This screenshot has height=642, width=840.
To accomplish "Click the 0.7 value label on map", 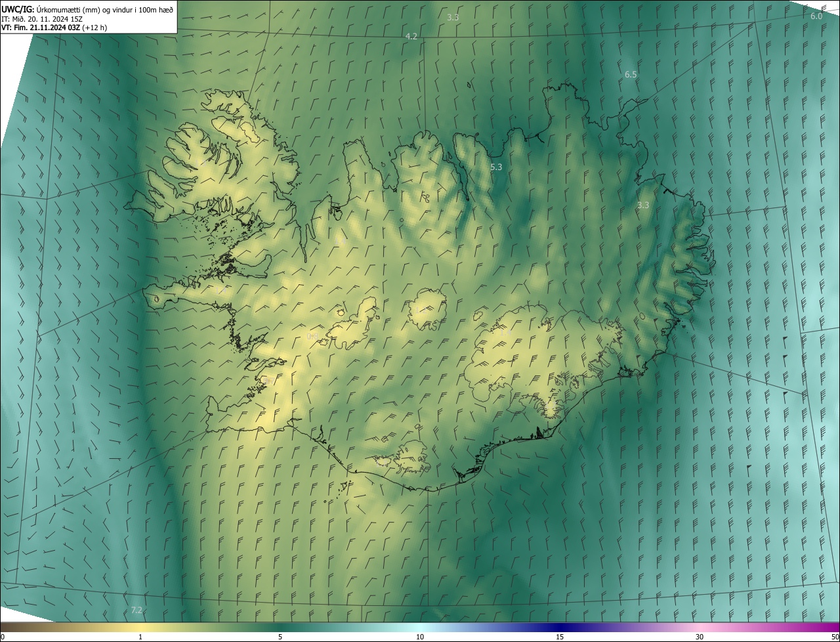I will (268, 380).
